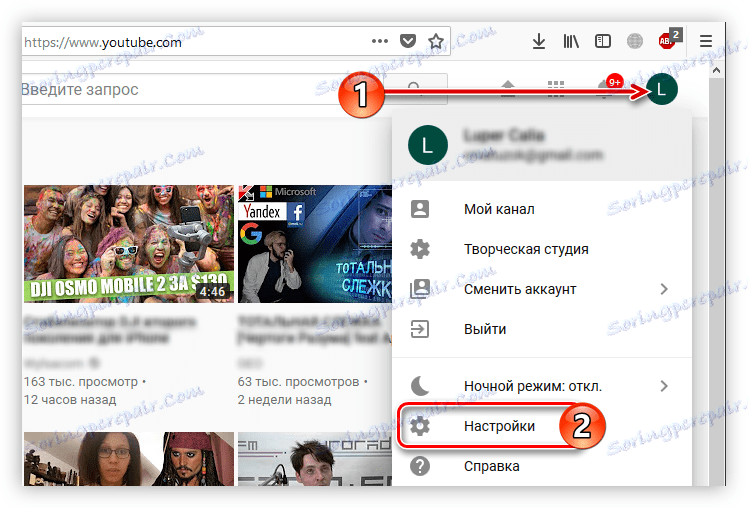Open the Firefox library icon

[571, 41]
